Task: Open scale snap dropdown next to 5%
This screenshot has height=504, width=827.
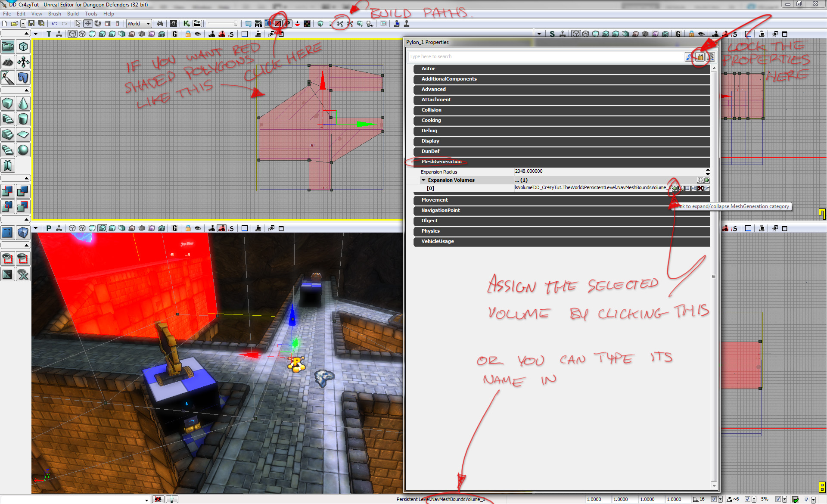Action: 784,499
